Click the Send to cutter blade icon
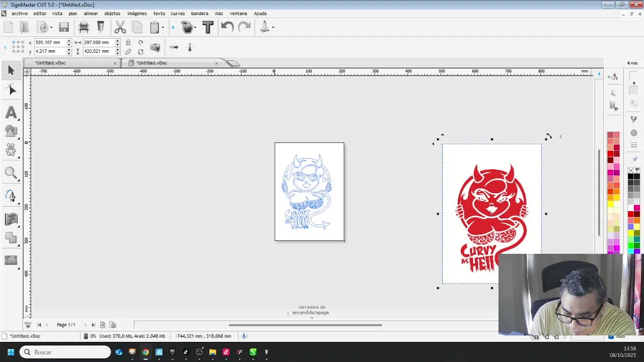The width and height of the screenshot is (644, 362). 101,27
